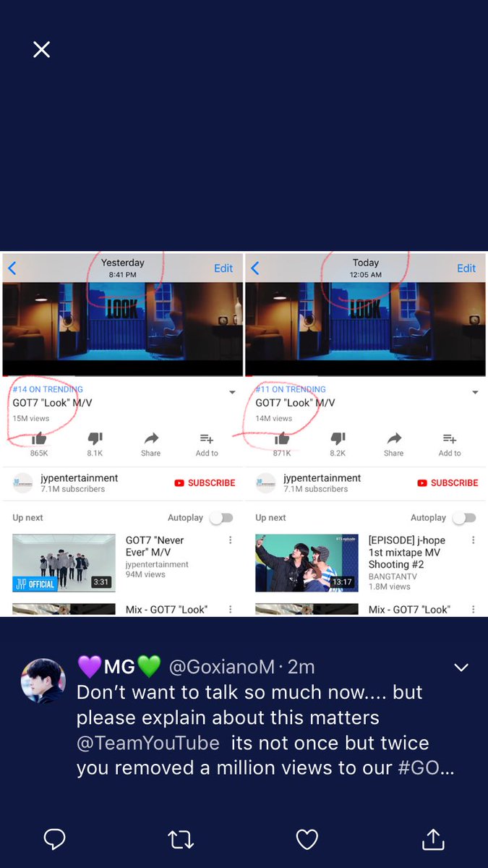Open the tweet options chevron

pos(461,668)
